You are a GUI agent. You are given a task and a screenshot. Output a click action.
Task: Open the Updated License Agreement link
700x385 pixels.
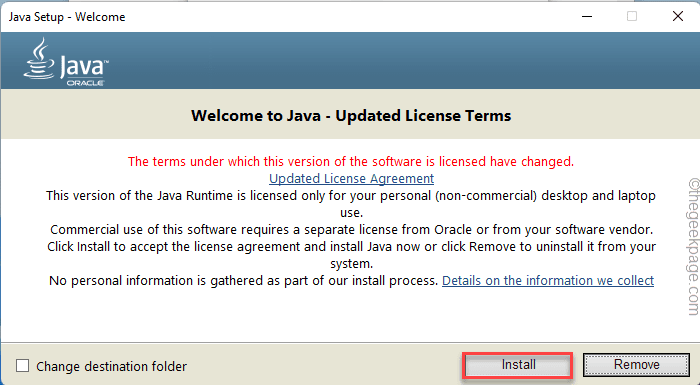(351, 178)
